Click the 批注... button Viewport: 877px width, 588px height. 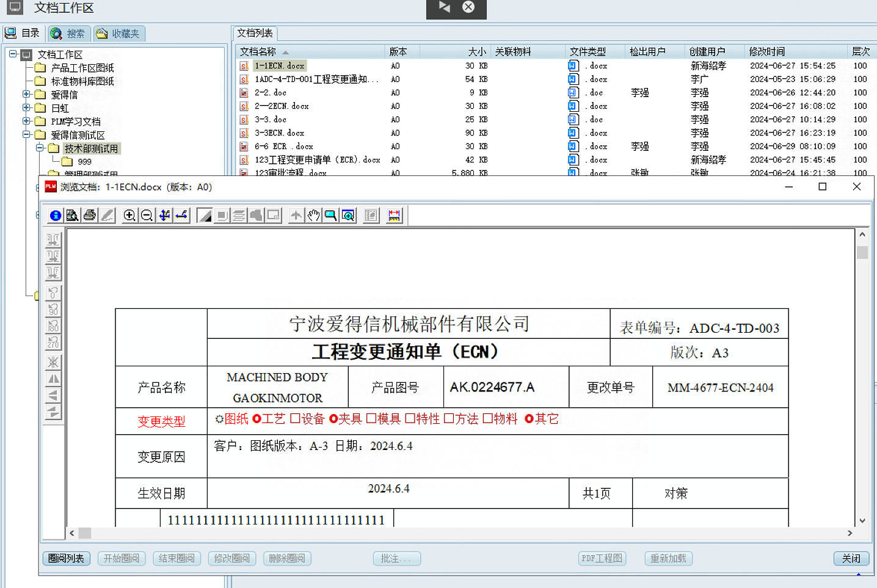397,558
